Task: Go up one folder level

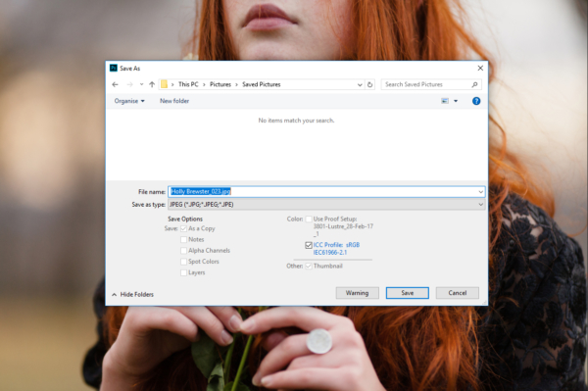Action: 152,84
